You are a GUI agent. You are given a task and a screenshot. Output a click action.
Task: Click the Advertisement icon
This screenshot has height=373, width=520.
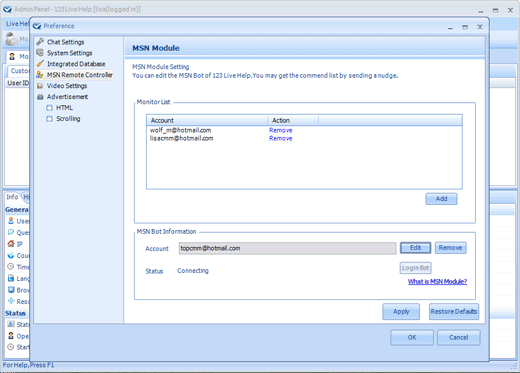pos(40,97)
